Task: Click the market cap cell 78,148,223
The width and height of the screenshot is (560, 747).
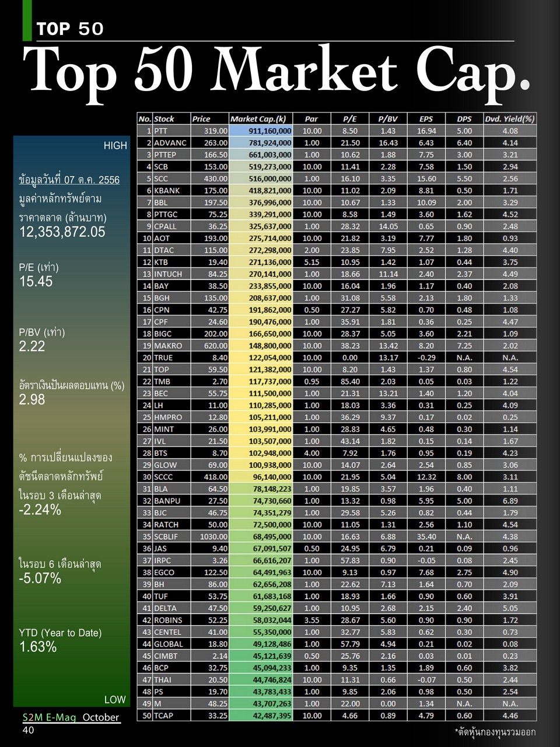Action: [x=261, y=488]
